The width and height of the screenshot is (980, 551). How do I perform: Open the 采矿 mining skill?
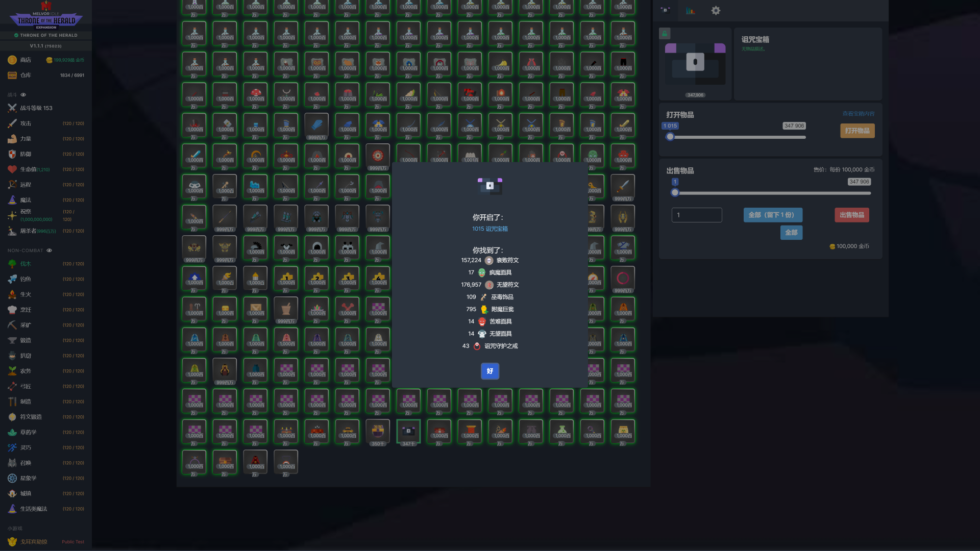pyautogui.click(x=46, y=325)
